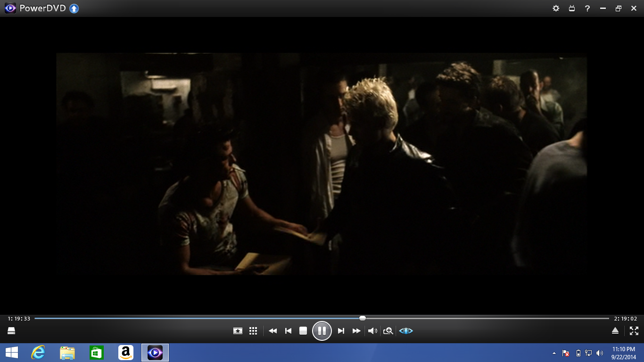Image resolution: width=644 pixels, height=362 pixels.
Task: Open Amazon from taskbar
Action: [126, 353]
